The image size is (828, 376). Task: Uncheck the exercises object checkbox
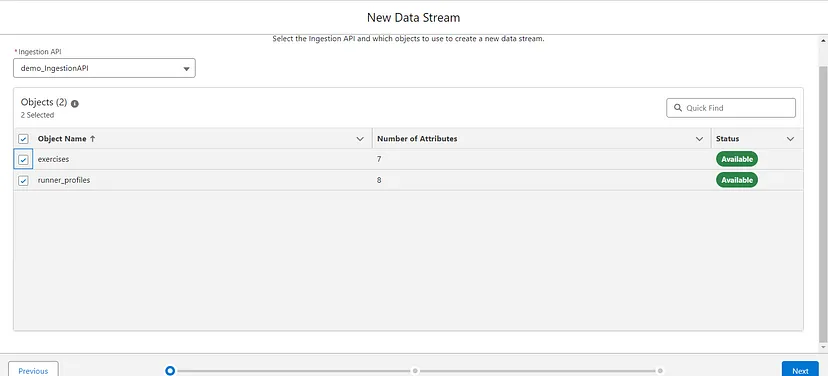pos(23,159)
